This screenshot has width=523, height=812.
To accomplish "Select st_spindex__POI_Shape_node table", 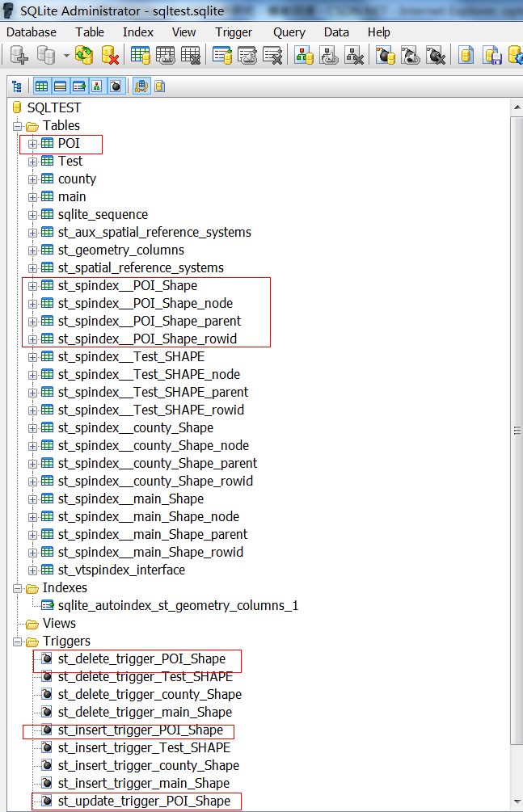I will click(x=146, y=304).
